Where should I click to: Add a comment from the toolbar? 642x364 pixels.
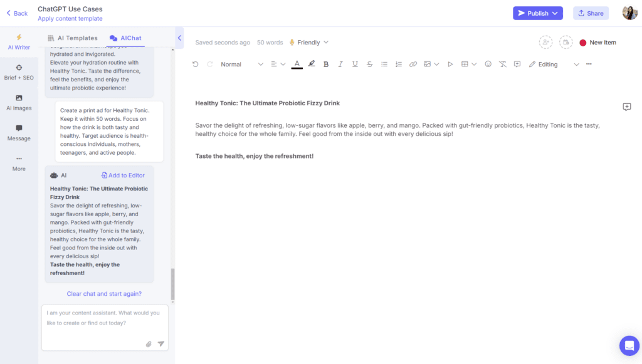tap(517, 64)
